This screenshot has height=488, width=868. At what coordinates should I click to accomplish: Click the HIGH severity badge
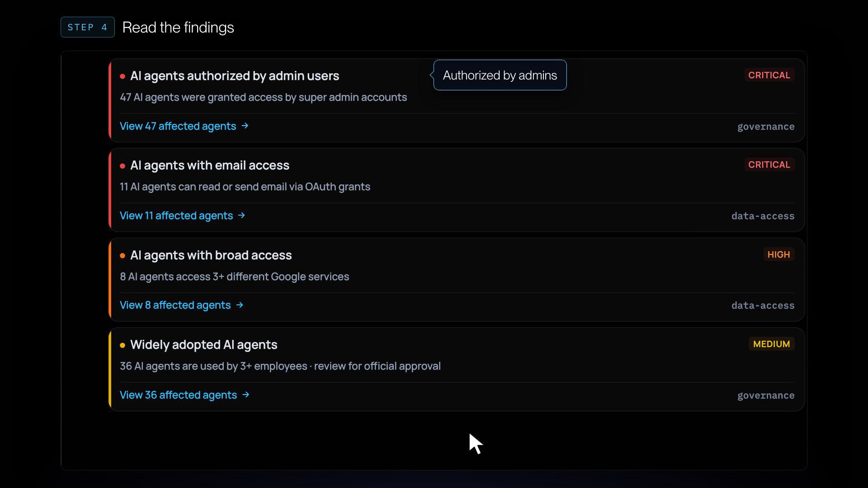pos(778,254)
